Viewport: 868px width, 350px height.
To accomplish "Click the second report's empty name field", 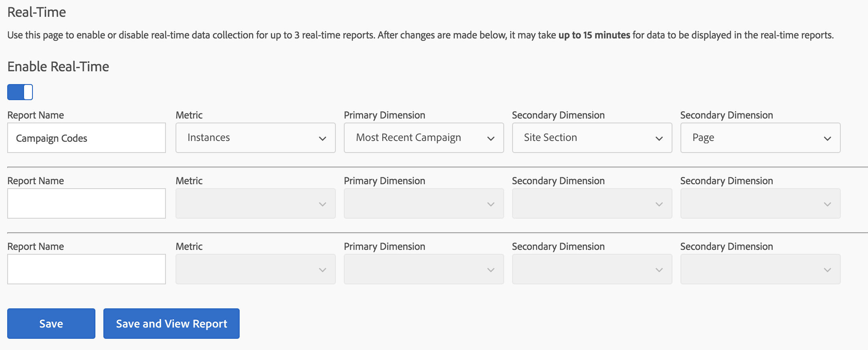I will pos(87,203).
